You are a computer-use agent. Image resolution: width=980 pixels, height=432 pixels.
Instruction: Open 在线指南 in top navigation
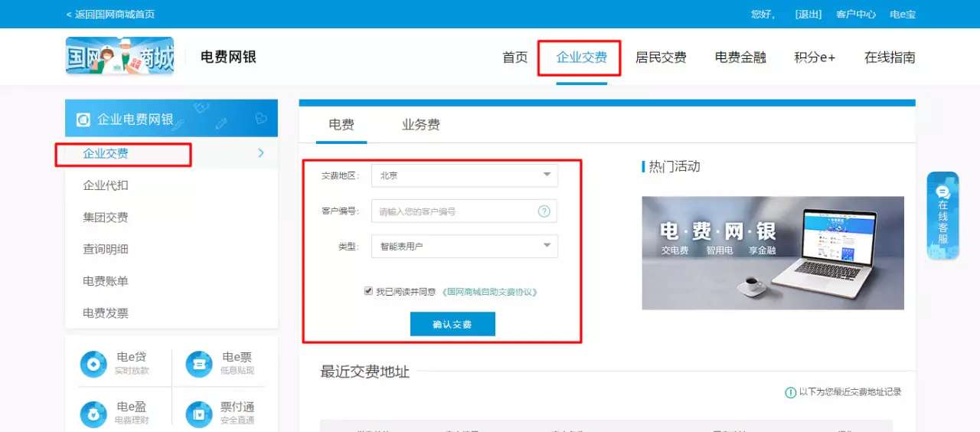[890, 57]
